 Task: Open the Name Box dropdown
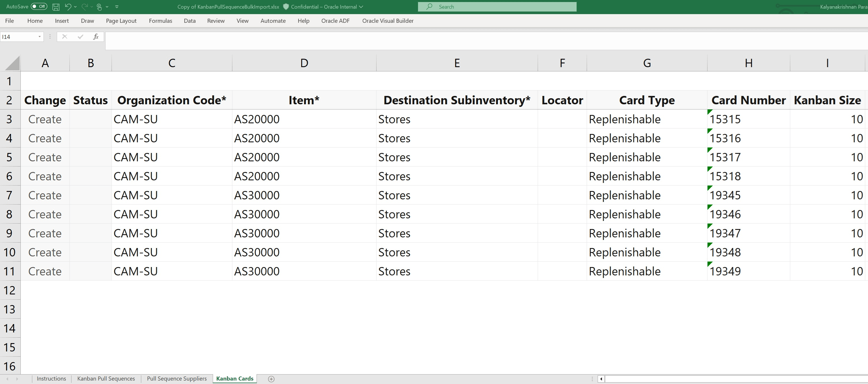click(x=39, y=36)
